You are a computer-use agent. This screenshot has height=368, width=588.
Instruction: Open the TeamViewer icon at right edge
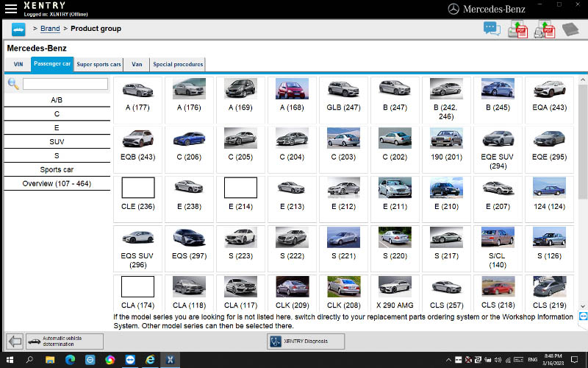click(x=583, y=316)
